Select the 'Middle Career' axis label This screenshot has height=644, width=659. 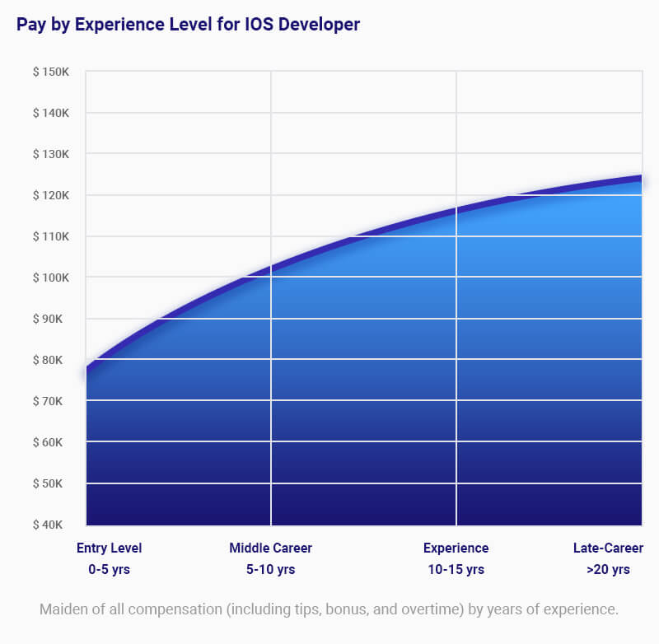click(270, 548)
